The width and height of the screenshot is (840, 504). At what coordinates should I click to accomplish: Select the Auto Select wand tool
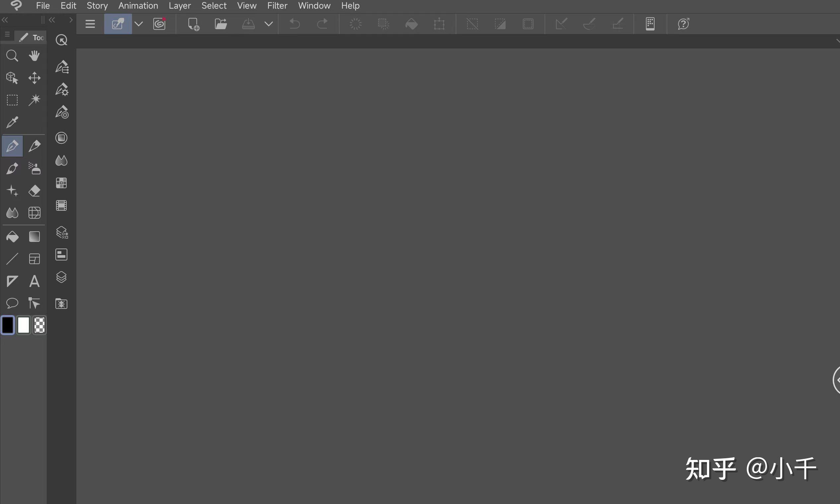click(x=34, y=99)
